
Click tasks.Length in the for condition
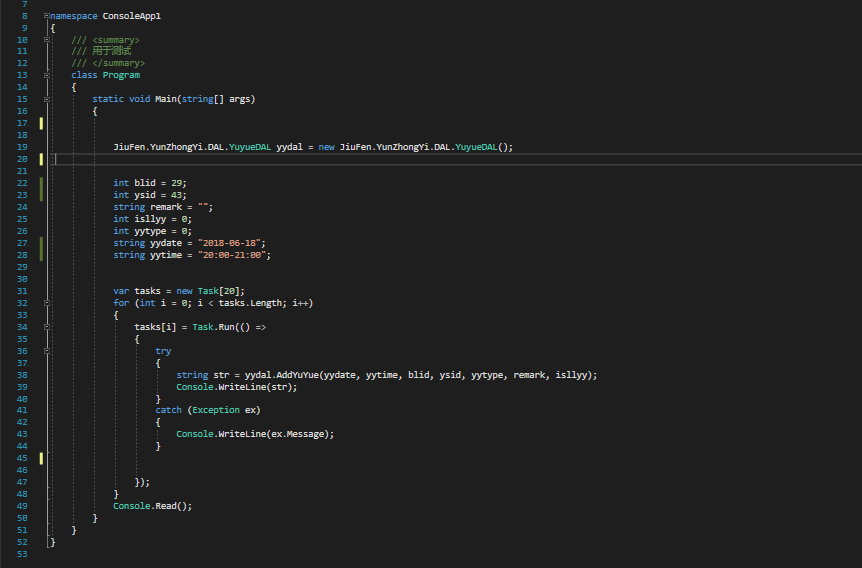(x=250, y=303)
